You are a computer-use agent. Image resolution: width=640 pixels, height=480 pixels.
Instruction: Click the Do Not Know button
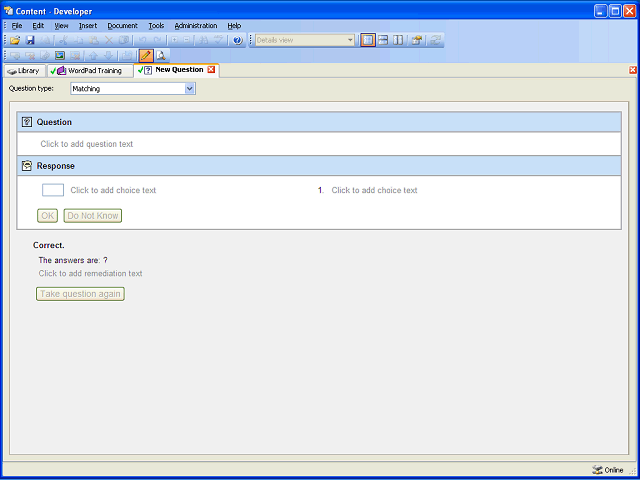point(93,216)
